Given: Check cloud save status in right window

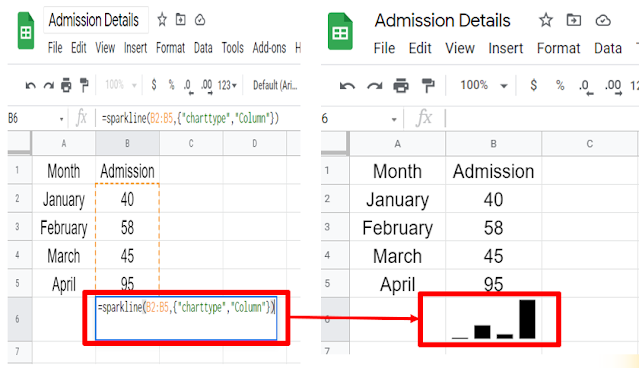Looking at the screenshot, I should point(603,20).
